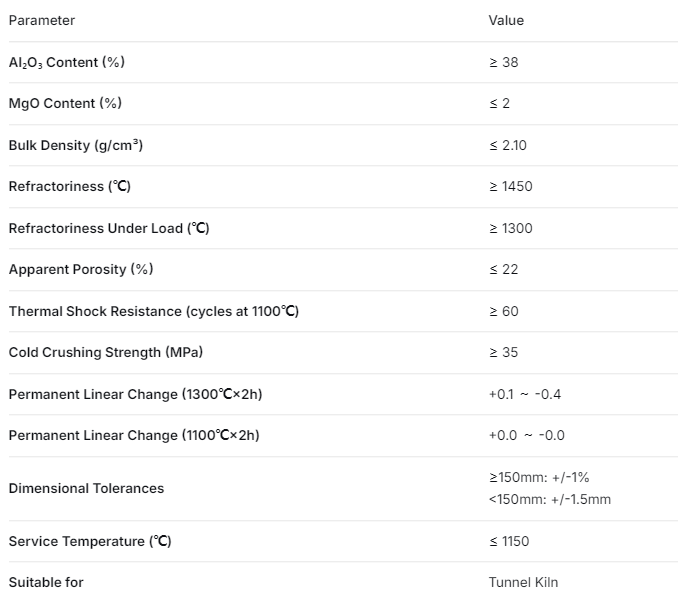Screen dimensions: 678x603
Task: Click the ≥ 35 strength value
Action: point(503,352)
